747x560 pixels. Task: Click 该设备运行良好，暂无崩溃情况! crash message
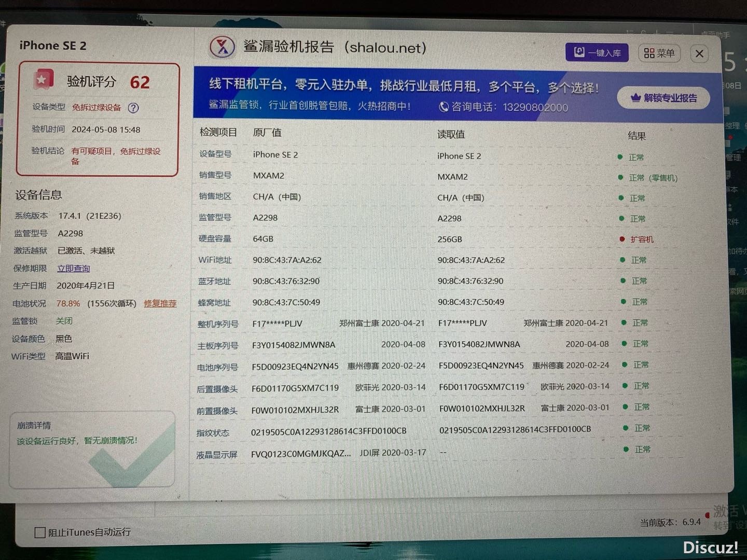point(77,441)
